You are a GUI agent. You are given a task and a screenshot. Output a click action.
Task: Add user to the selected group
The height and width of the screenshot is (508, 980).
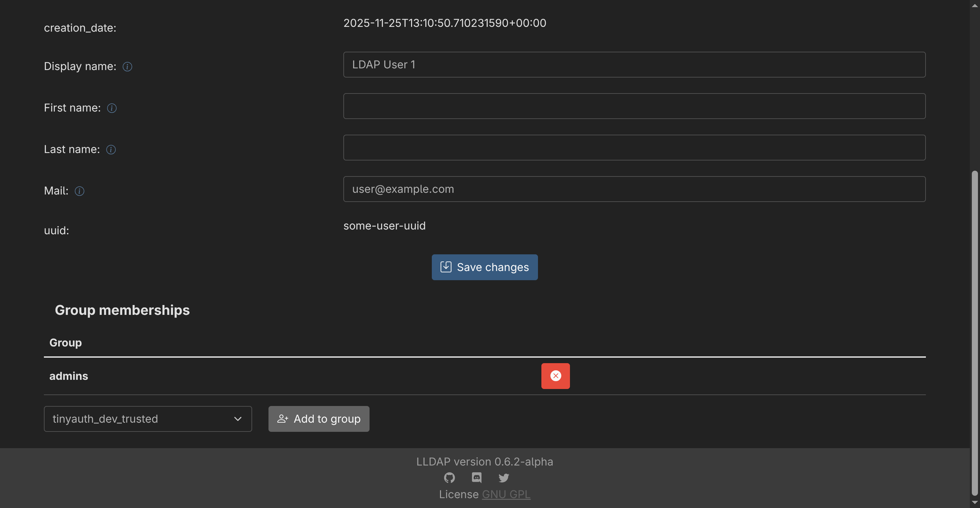pyautogui.click(x=318, y=419)
